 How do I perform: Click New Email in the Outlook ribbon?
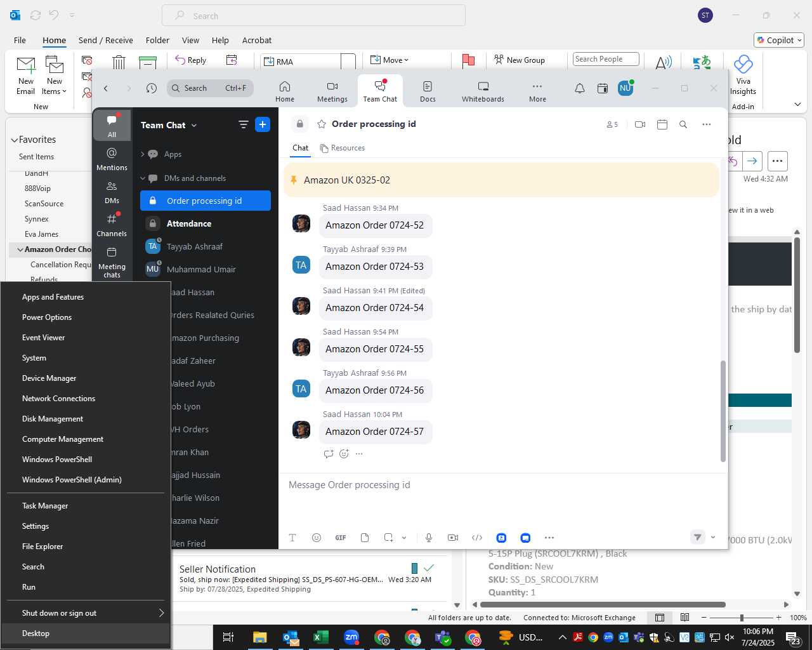coord(26,76)
